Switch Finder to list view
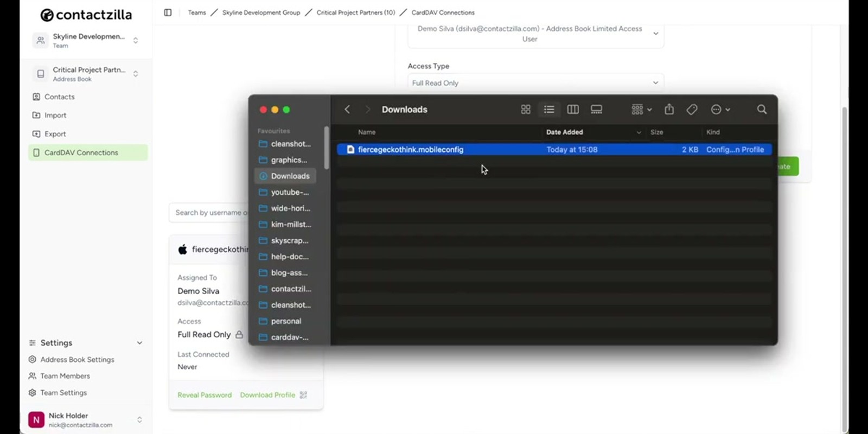 click(549, 110)
